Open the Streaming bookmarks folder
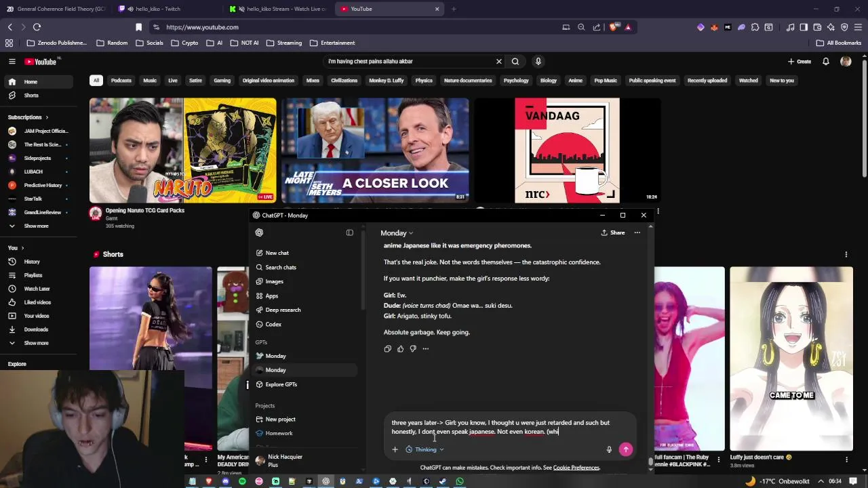This screenshot has height=488, width=868. point(284,43)
